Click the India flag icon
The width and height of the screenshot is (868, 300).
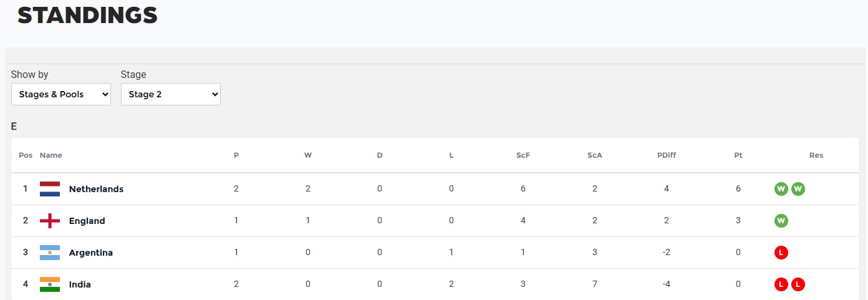(50, 284)
